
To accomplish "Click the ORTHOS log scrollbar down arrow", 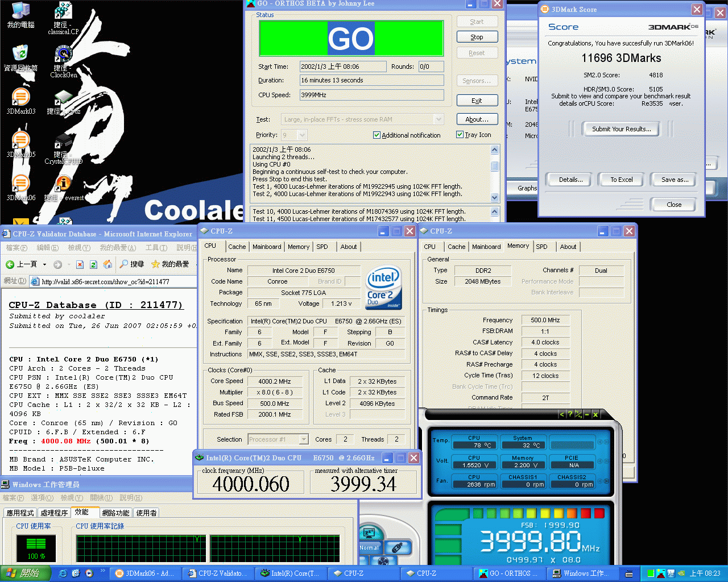I will 494,197.
